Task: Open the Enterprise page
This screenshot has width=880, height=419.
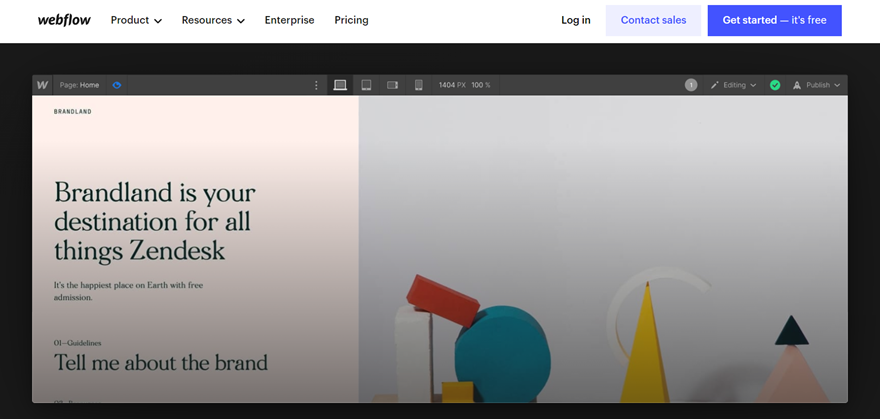Action: pos(290,20)
